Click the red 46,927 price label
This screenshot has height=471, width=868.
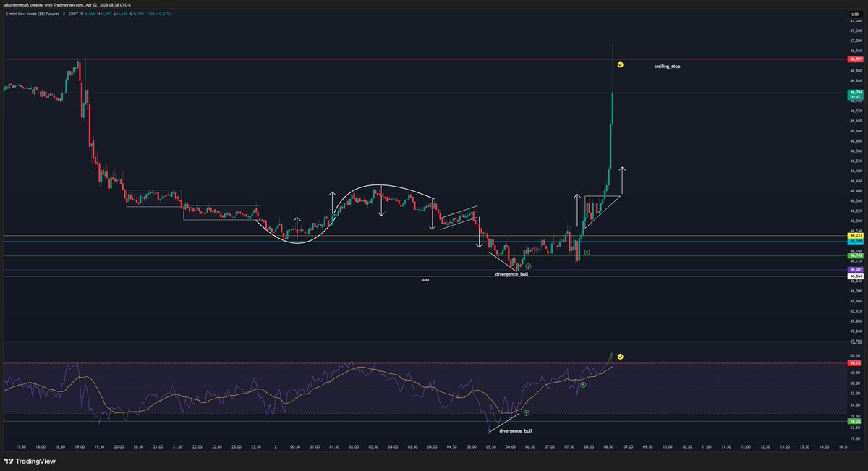tap(856, 59)
